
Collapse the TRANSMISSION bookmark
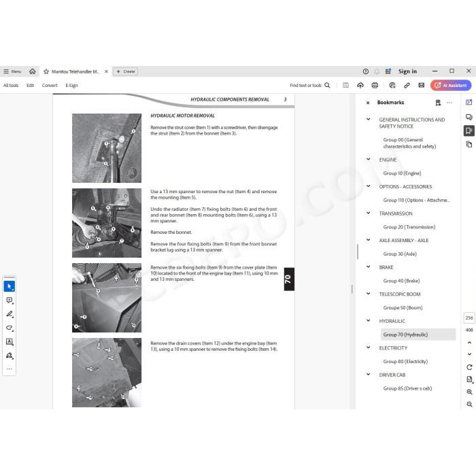click(369, 213)
